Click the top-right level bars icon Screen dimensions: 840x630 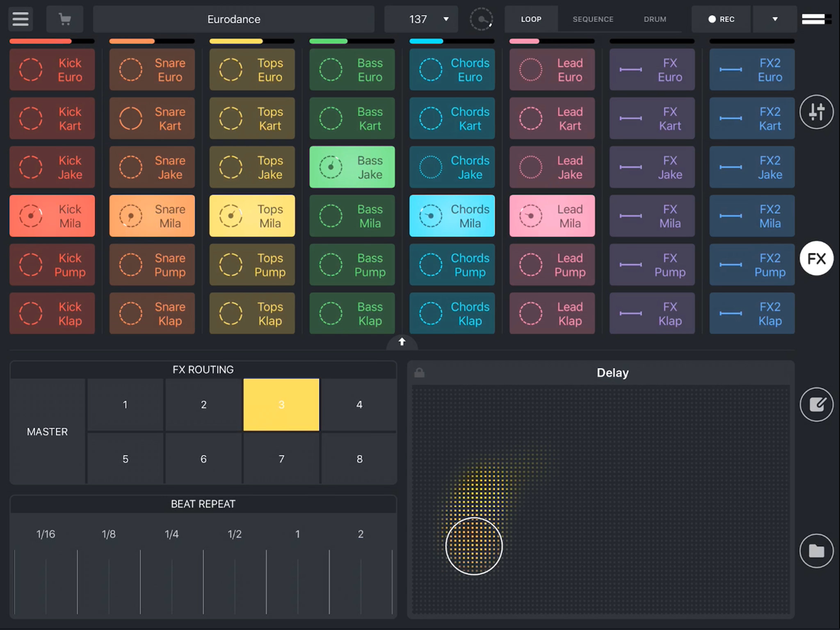point(816,19)
